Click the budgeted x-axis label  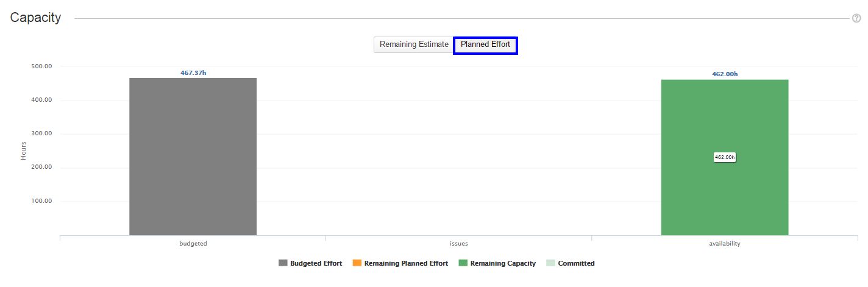[x=193, y=243]
